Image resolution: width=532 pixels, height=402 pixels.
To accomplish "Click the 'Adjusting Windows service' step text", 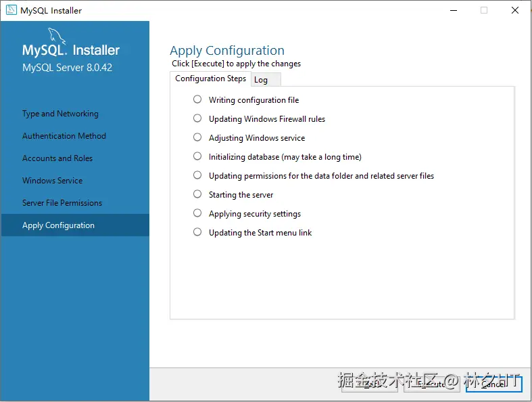I will [x=257, y=138].
